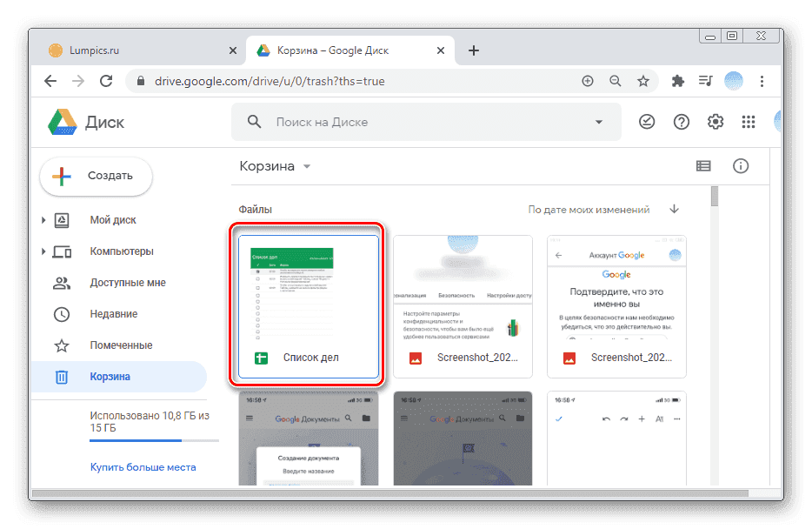Image resolution: width=812 pixels, height=529 pixels.
Task: Select Корзина in the sidebar
Action: point(119,377)
